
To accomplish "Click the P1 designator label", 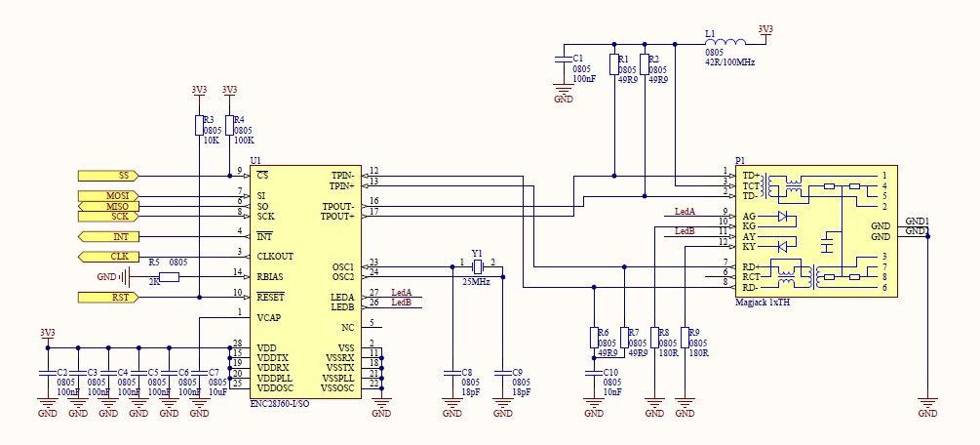I will [741, 160].
